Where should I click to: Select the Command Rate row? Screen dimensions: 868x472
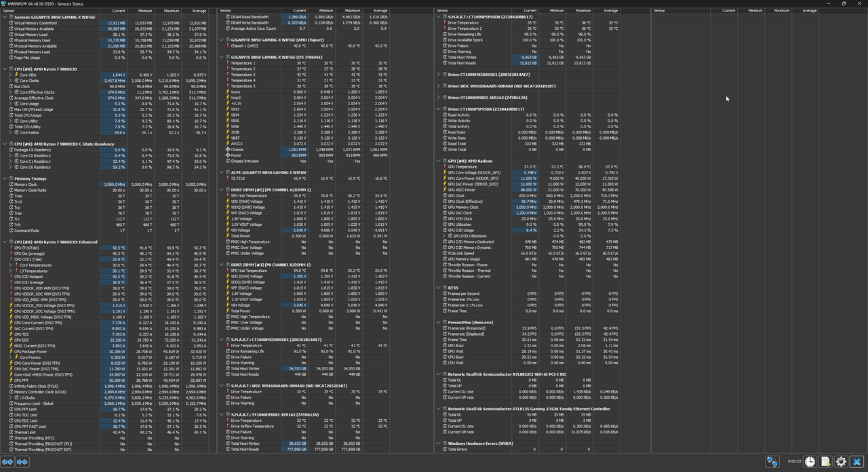106,231
